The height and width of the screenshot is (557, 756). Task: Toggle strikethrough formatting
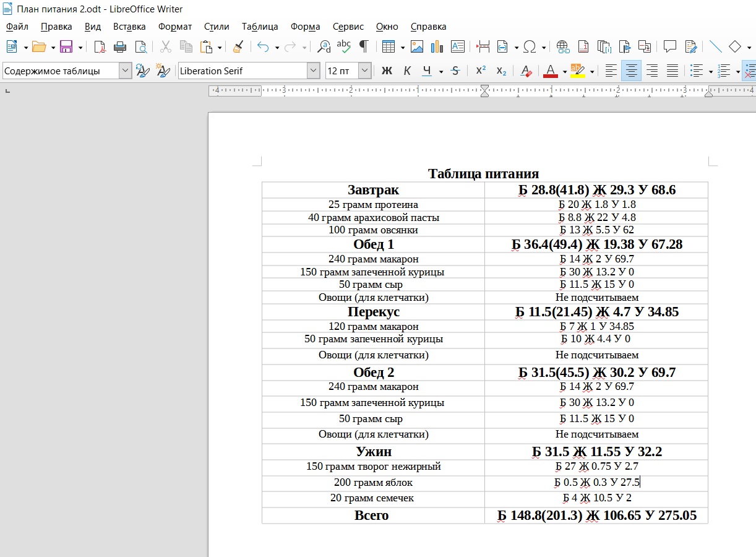pyautogui.click(x=455, y=71)
